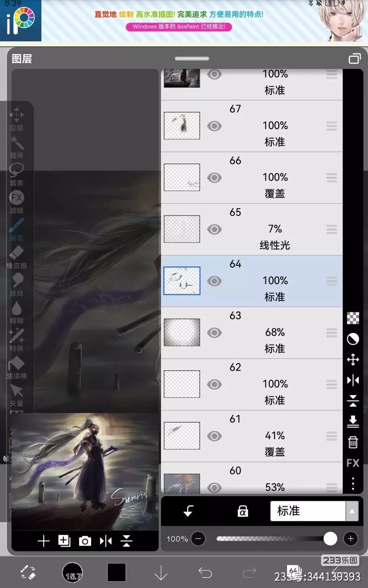
Task: Hide layer 67 with eye icon
Action: click(214, 126)
